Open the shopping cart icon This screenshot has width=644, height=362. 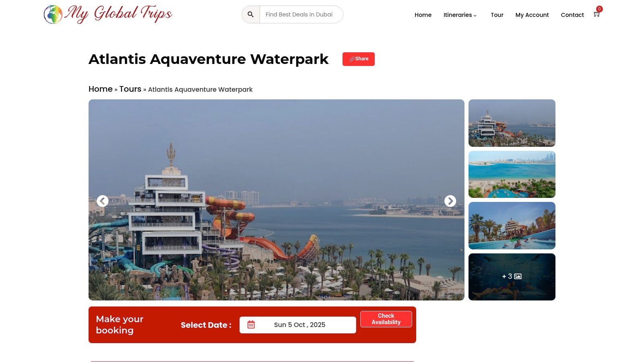point(597,14)
